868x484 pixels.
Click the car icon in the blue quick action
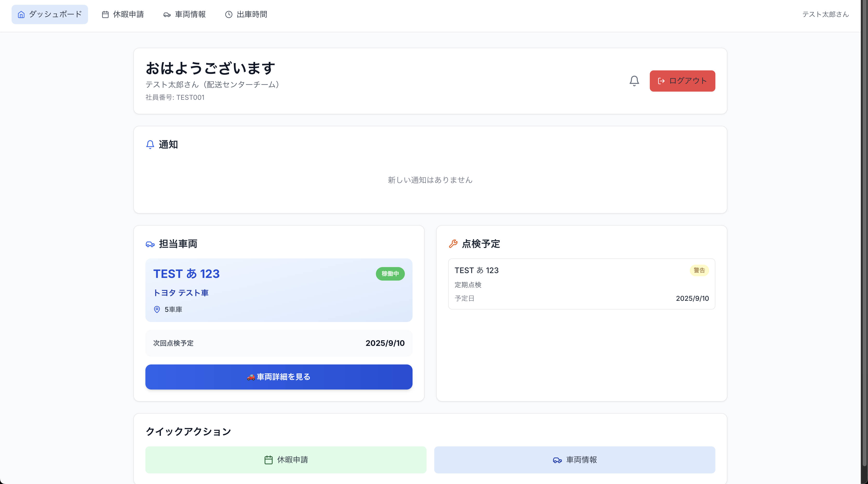pos(557,460)
